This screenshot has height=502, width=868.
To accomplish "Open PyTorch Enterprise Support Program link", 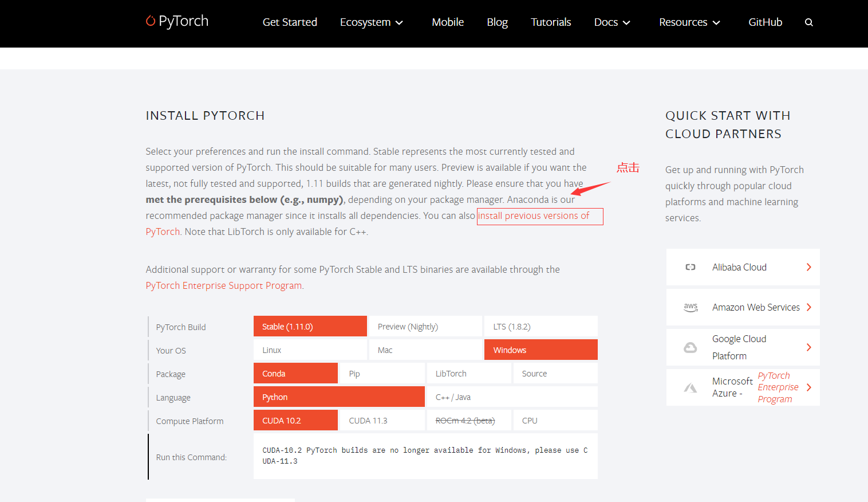I will [224, 285].
